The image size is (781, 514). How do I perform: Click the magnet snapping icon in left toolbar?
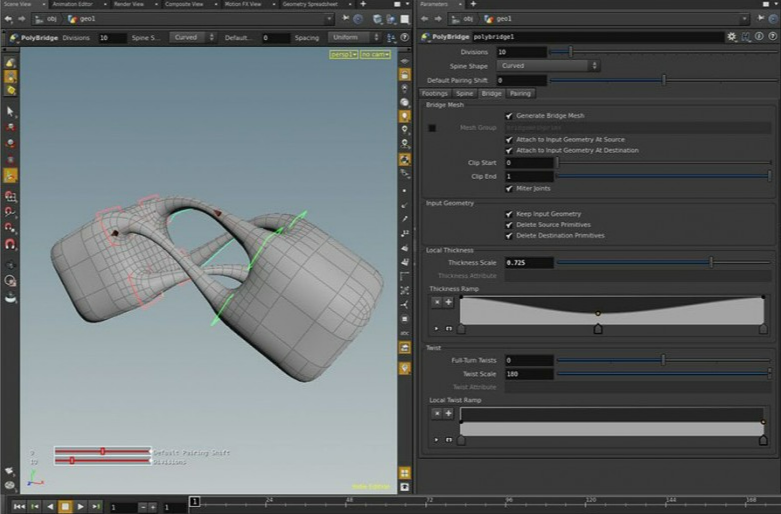coord(11,244)
